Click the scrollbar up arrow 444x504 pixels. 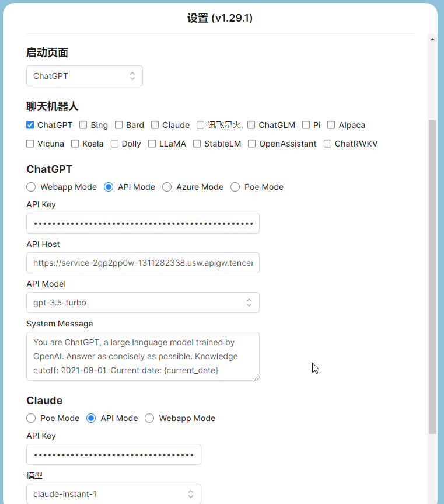click(x=432, y=39)
